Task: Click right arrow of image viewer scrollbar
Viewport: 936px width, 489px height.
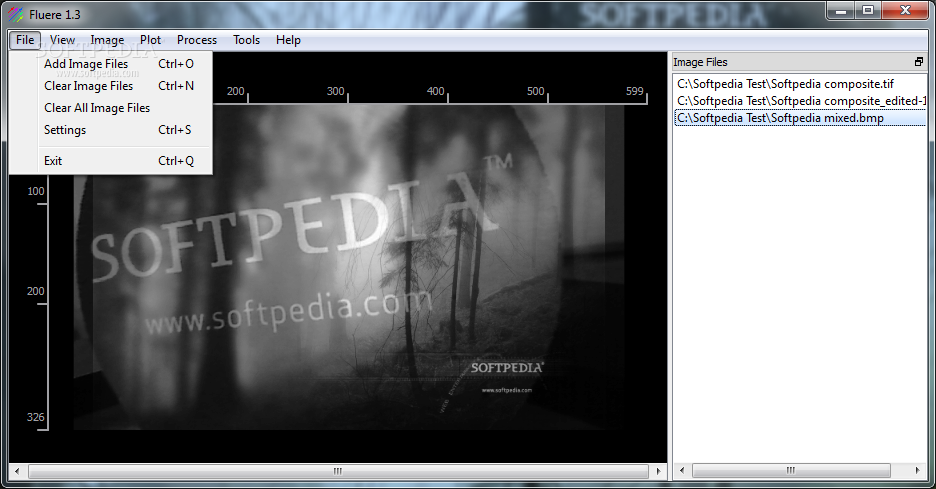Action: click(658, 471)
